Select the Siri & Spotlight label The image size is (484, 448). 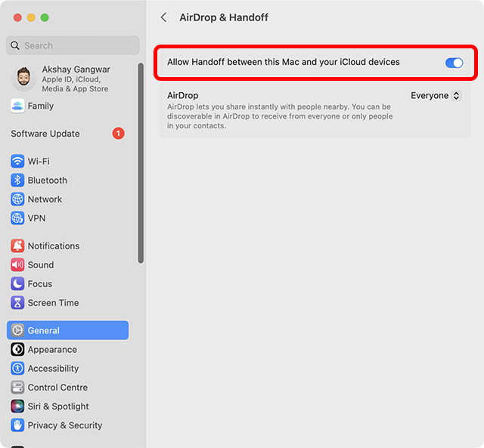pyautogui.click(x=58, y=406)
